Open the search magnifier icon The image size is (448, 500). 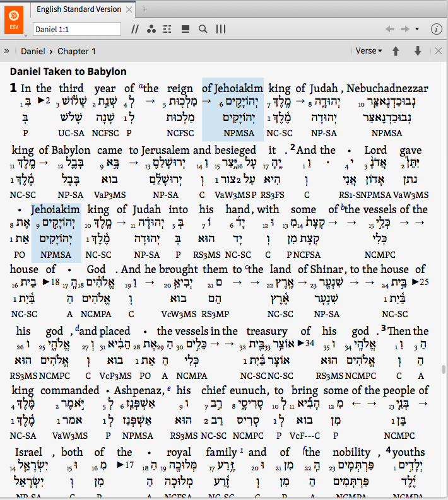coord(203,30)
